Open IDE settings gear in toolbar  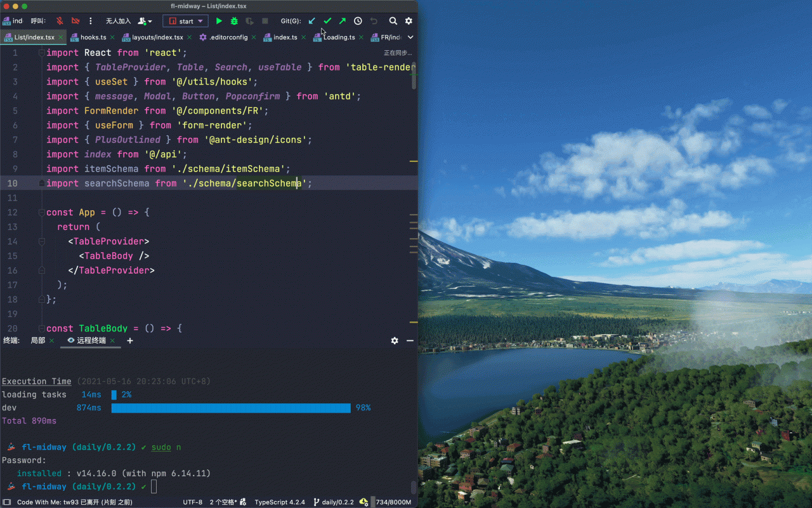(409, 21)
